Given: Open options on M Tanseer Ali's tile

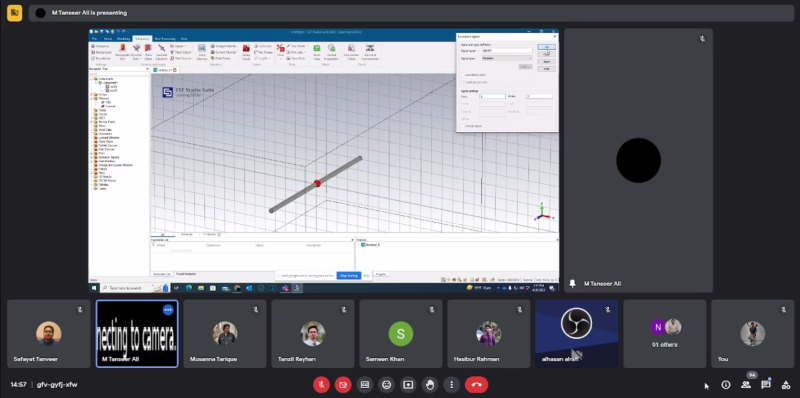Looking at the screenshot, I should pos(168,309).
